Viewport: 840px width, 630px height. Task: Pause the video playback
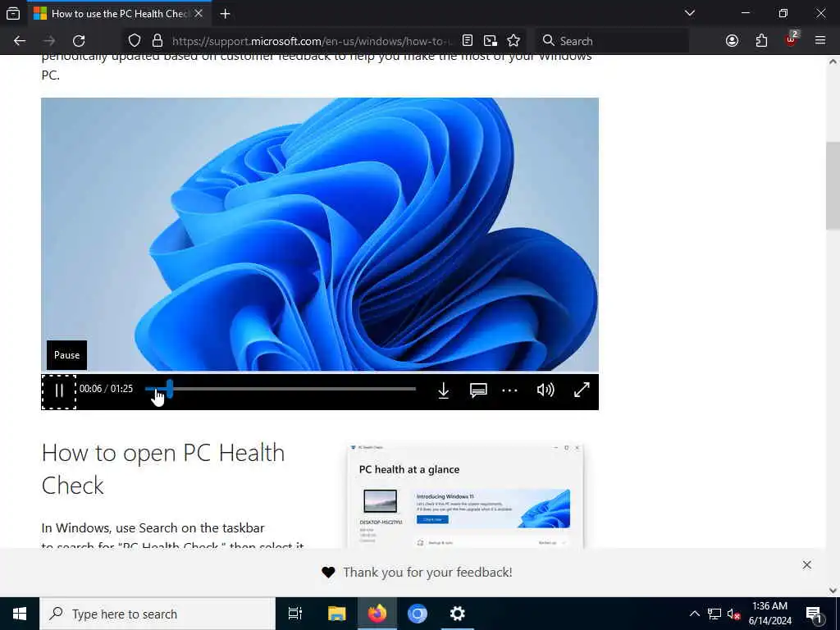59,391
